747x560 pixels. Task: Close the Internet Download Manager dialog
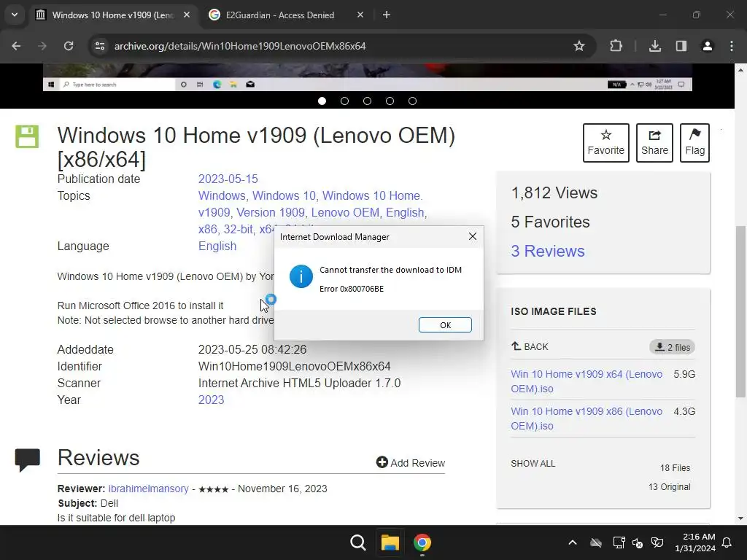[472, 237]
